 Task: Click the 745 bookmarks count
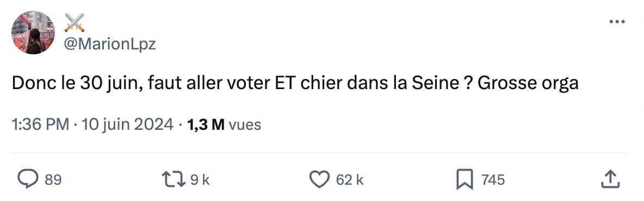[492, 180]
